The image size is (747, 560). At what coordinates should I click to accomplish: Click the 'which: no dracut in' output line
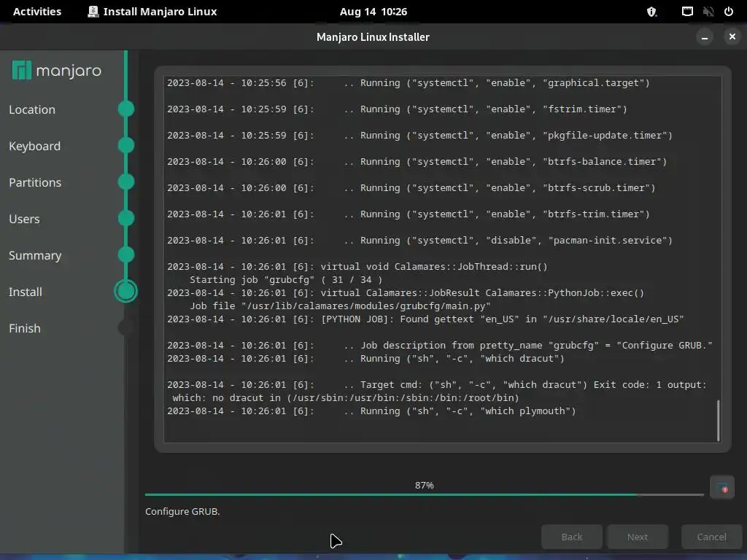pos(346,397)
